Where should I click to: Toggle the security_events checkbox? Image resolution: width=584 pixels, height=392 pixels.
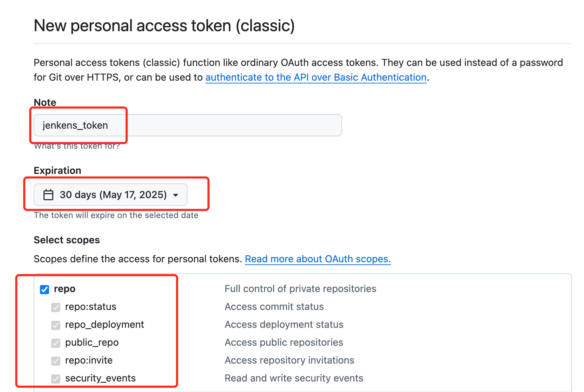pos(56,379)
